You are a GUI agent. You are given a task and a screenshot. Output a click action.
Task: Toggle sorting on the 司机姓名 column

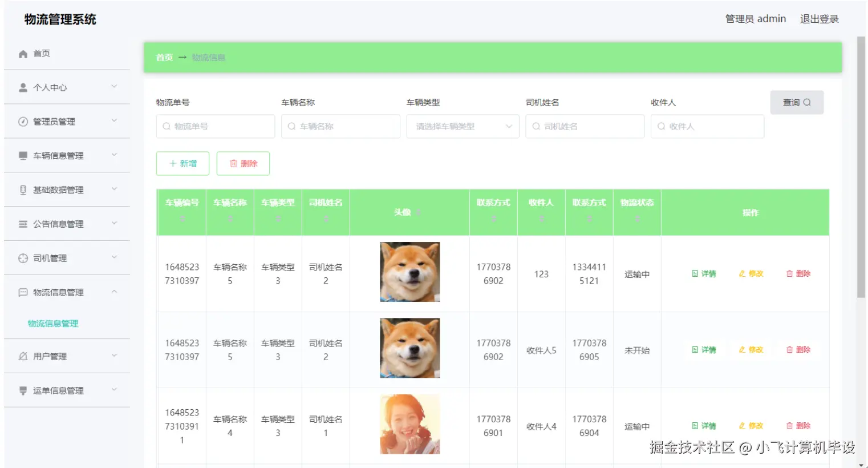[x=325, y=218]
